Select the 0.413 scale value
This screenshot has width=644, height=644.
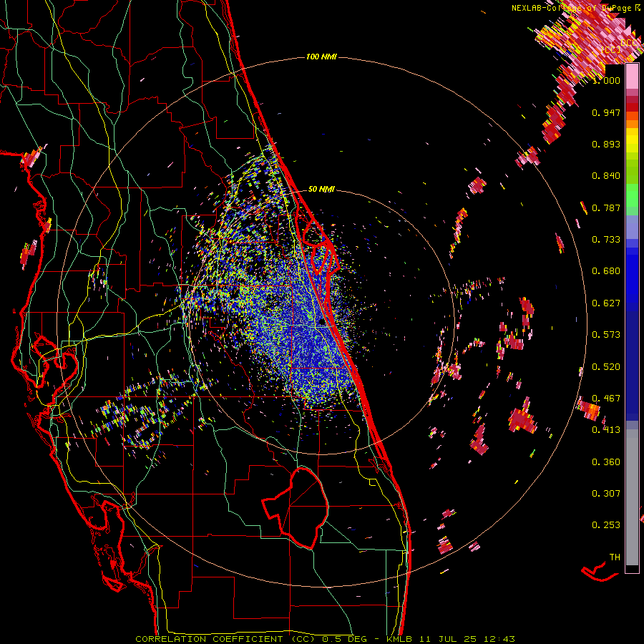click(606, 430)
